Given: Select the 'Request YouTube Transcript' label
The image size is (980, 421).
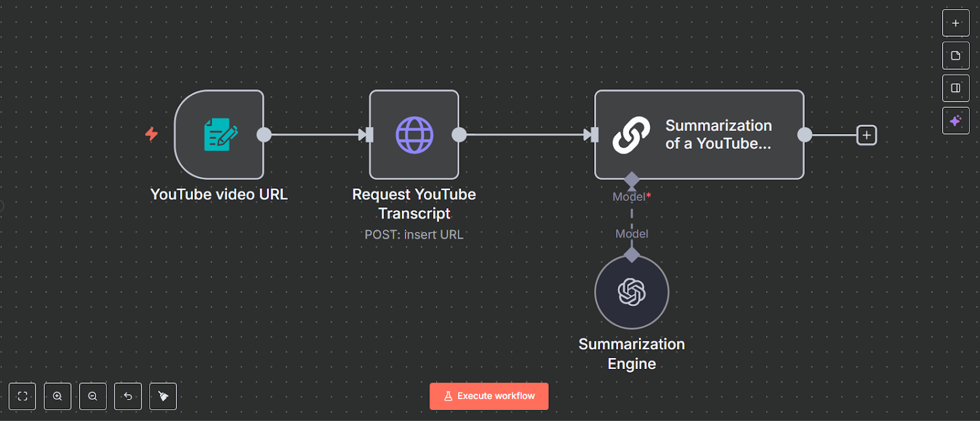Looking at the screenshot, I should [x=414, y=204].
